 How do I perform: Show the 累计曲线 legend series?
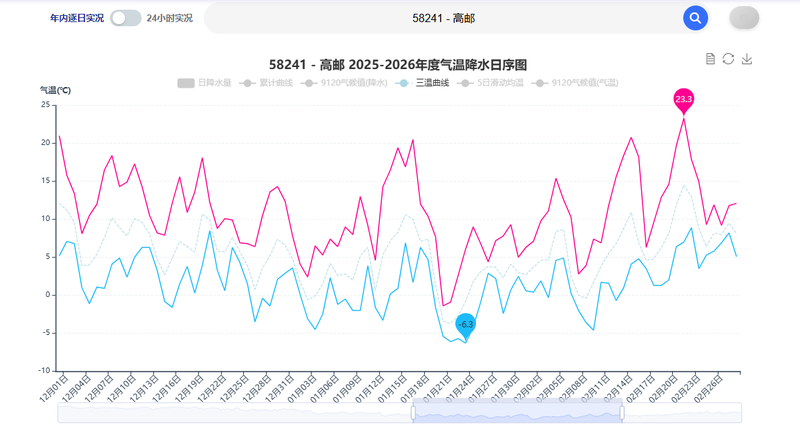click(266, 83)
